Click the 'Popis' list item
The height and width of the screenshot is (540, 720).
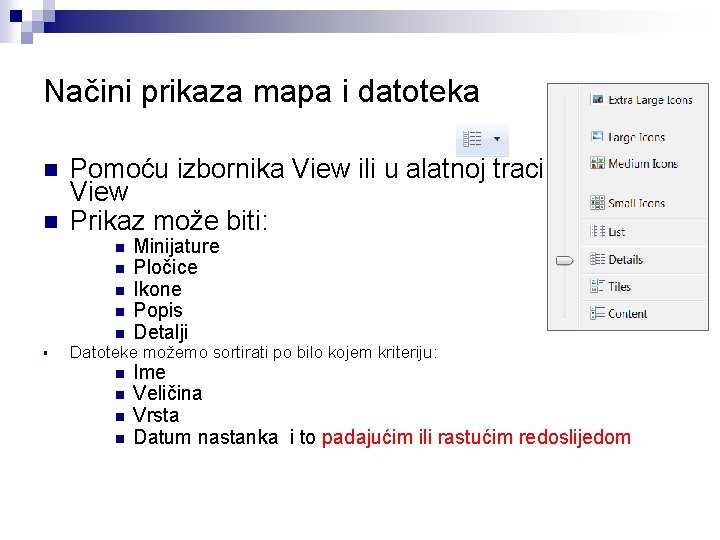[158, 311]
